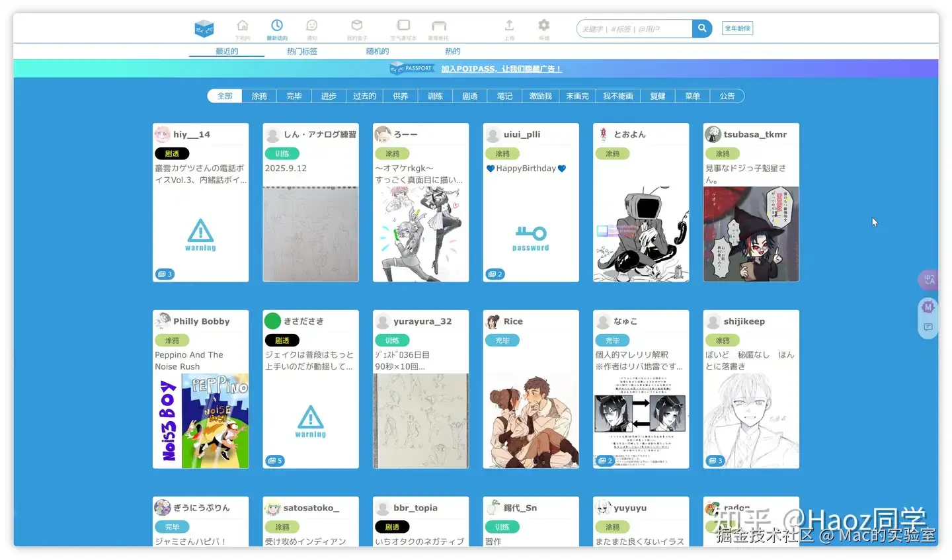This screenshot has width=952, height=560.
Task: Open satosatoko_ user name link
Action: click(311, 508)
